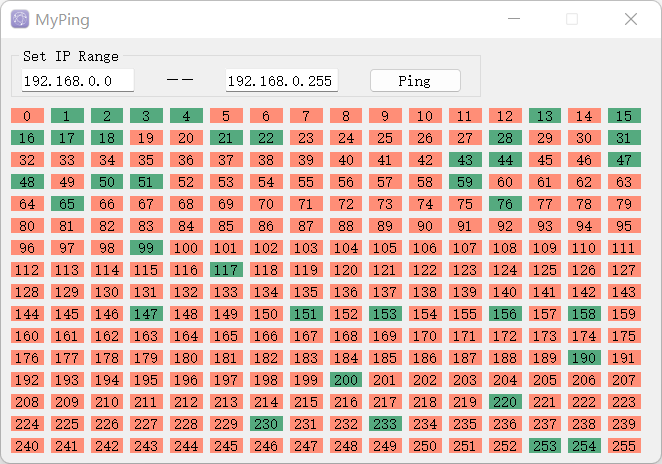Screen dimensions: 662x464
Task: Select the green host cell 233
Action: [x=385, y=424]
